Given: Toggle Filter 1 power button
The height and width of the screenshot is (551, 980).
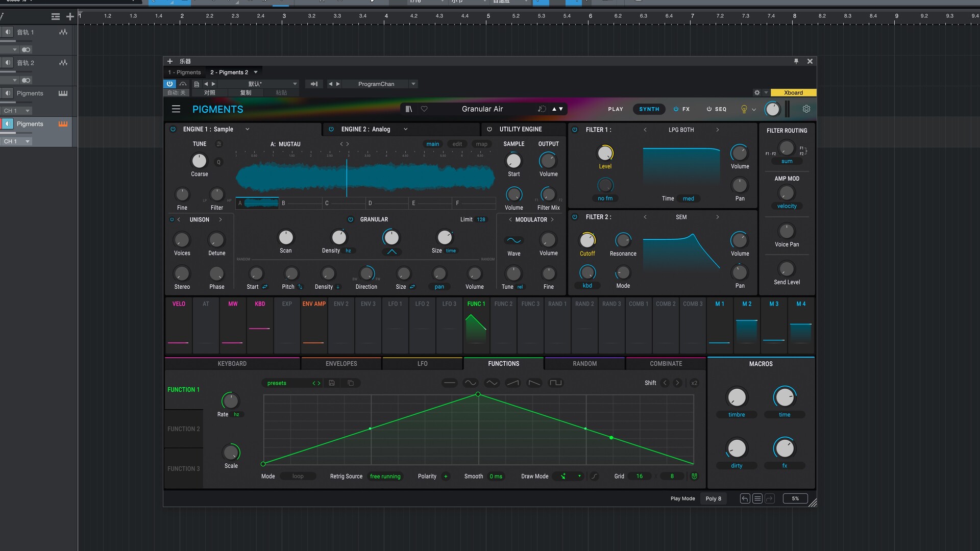Looking at the screenshot, I should click(575, 130).
